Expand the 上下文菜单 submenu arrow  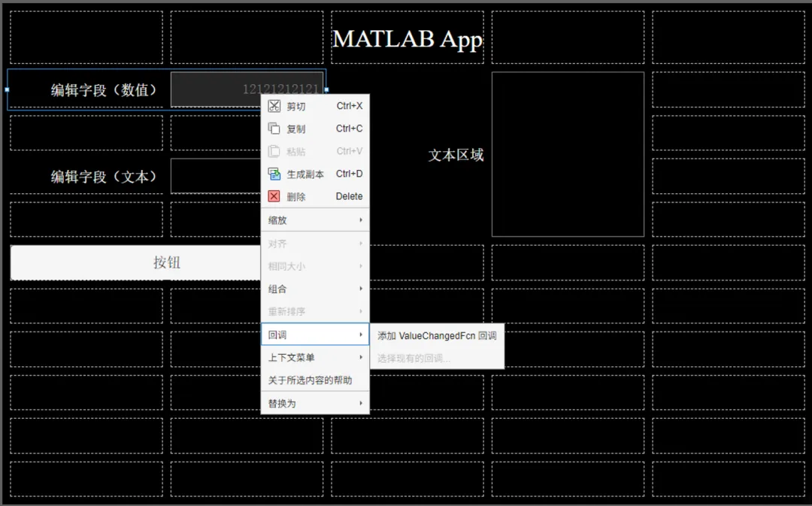361,357
